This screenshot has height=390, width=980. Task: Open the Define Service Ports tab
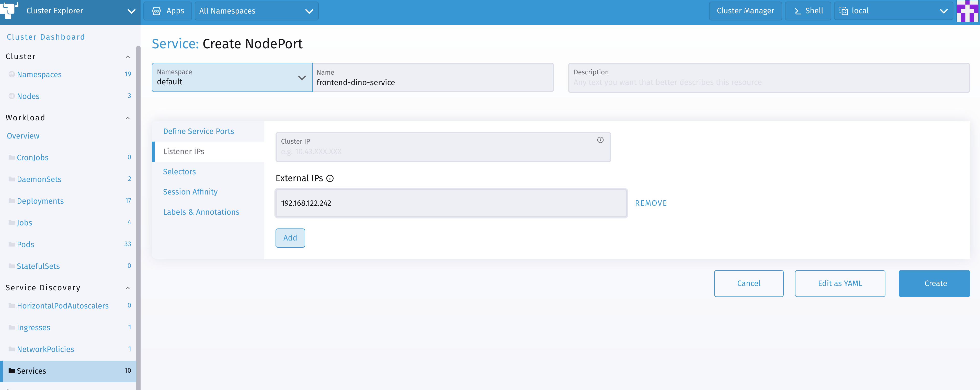coord(198,131)
